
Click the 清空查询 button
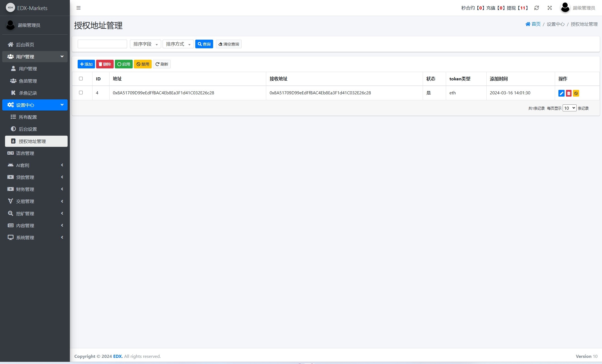coord(229,44)
